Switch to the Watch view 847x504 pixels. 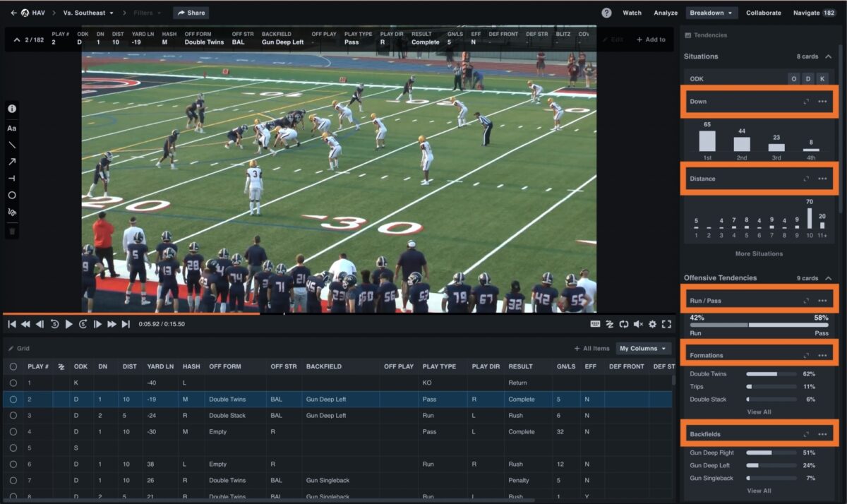tap(632, 12)
